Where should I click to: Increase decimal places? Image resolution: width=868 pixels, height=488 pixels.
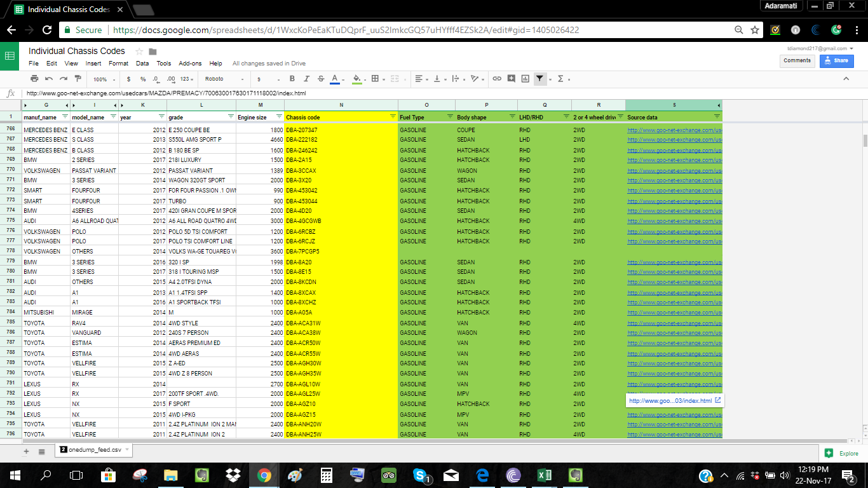pos(171,79)
